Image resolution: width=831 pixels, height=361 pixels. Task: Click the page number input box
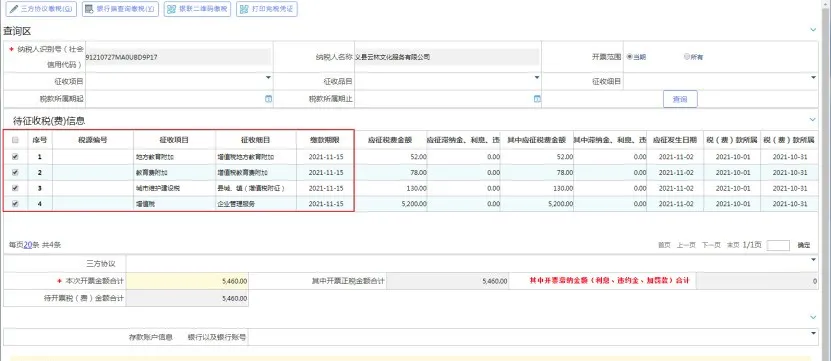coord(778,245)
